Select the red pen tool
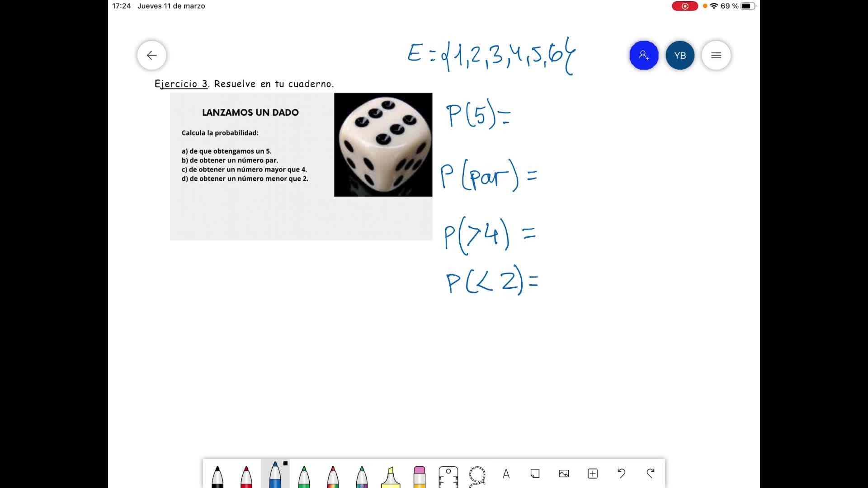This screenshot has width=868, height=488. 246,475
